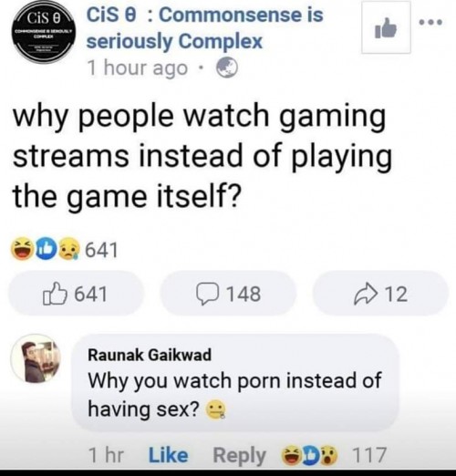The height and width of the screenshot is (476, 456).
Task: View the 641 reactions count
Action: (x=100, y=250)
